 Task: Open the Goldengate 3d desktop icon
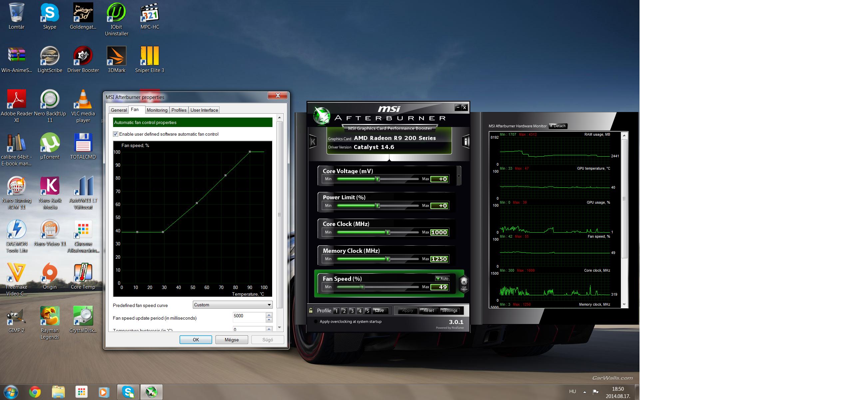[83, 16]
